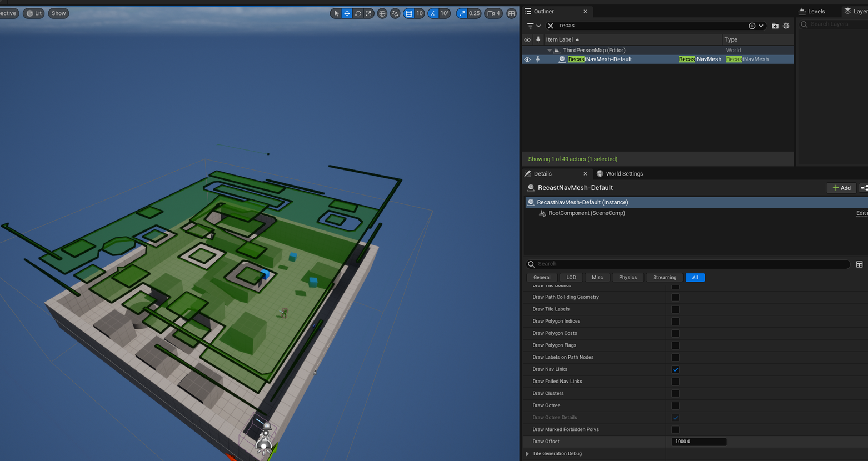Toggle world/local coordinate system globe
This screenshot has width=868, height=461.
(x=382, y=13)
